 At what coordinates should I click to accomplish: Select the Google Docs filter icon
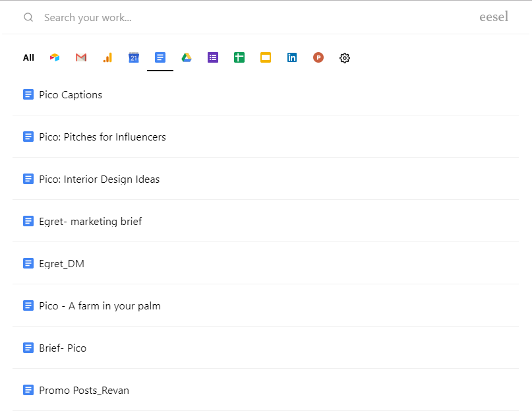click(x=160, y=58)
